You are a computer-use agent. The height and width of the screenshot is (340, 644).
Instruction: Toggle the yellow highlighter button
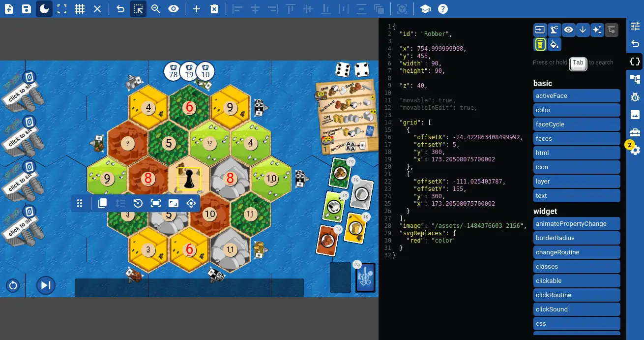(540, 44)
